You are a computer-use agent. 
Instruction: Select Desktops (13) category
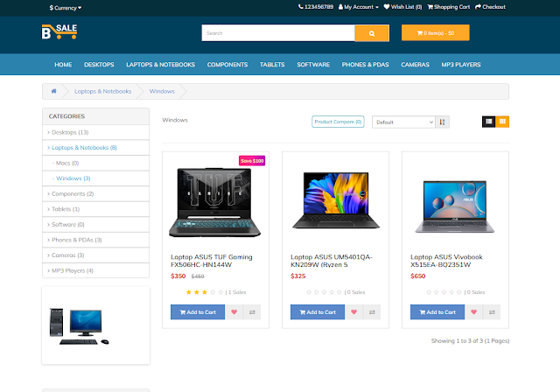point(95,132)
